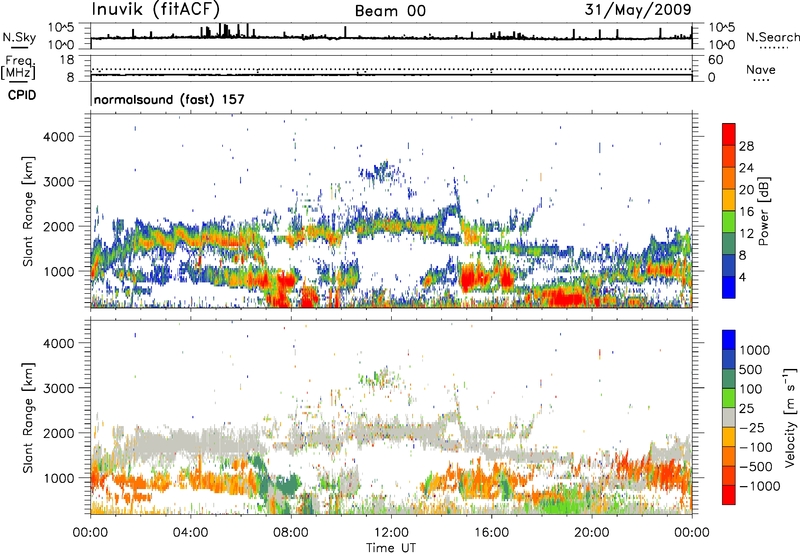Click the '4' power colorbar tick label
Image resolution: width=800 pixels, height=554 pixels.
pyautogui.click(x=742, y=277)
